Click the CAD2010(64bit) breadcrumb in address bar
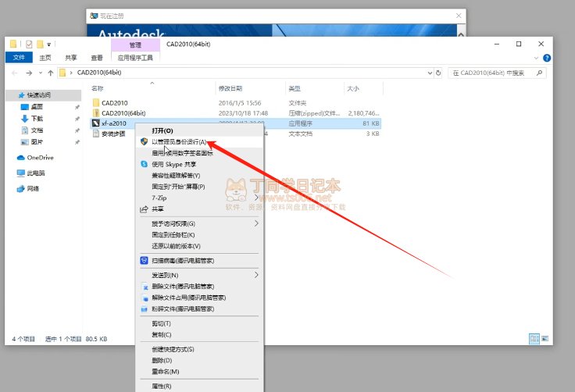Viewport: 575px width, 392px height. [x=99, y=73]
